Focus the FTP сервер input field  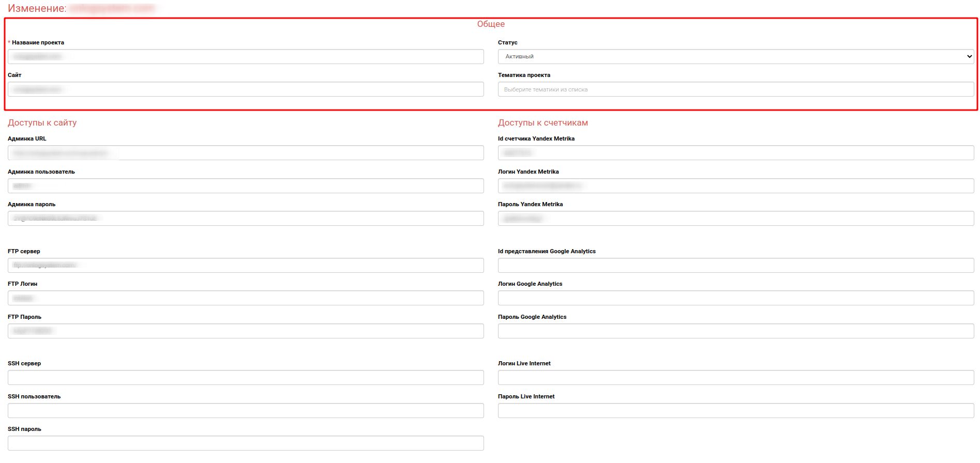(x=246, y=266)
